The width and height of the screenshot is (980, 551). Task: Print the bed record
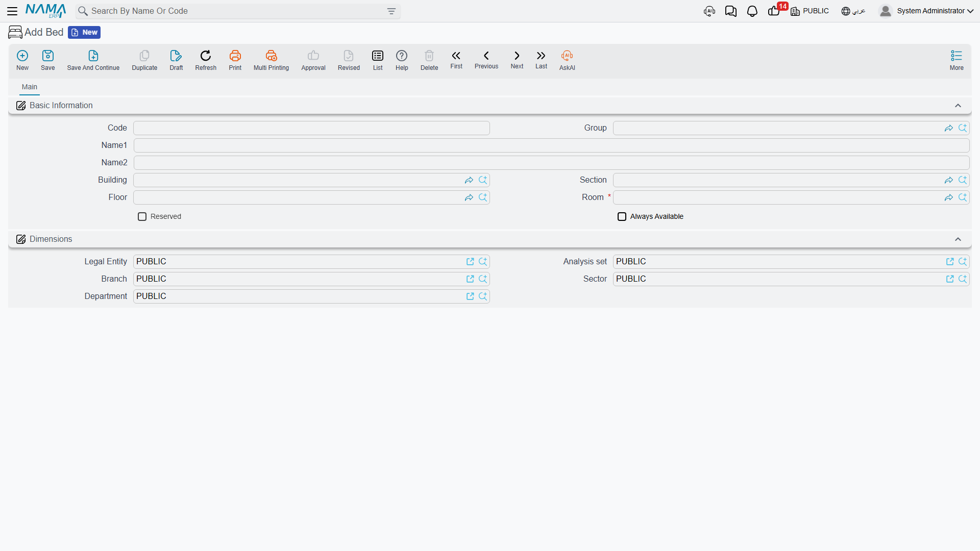tap(235, 60)
